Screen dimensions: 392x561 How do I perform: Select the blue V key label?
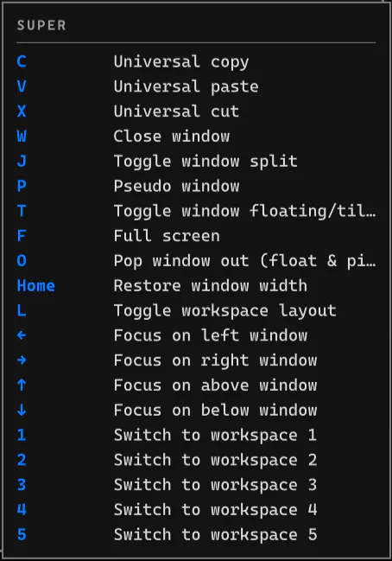tap(22, 86)
